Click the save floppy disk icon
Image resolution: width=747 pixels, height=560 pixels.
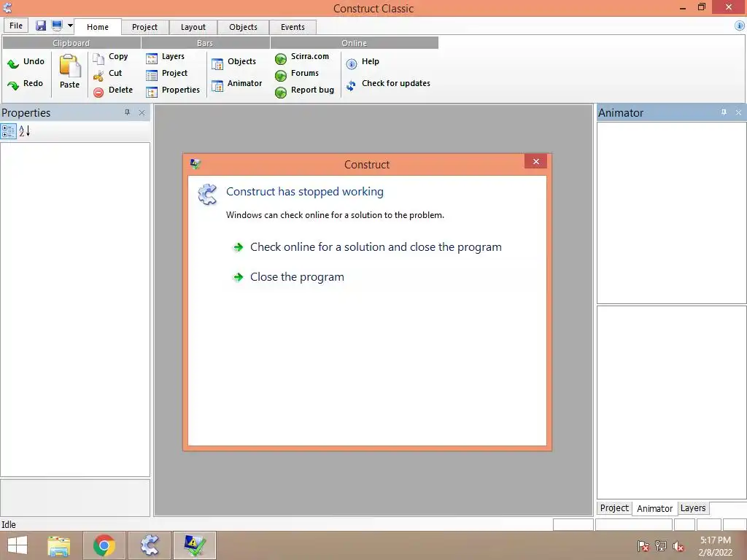point(41,26)
